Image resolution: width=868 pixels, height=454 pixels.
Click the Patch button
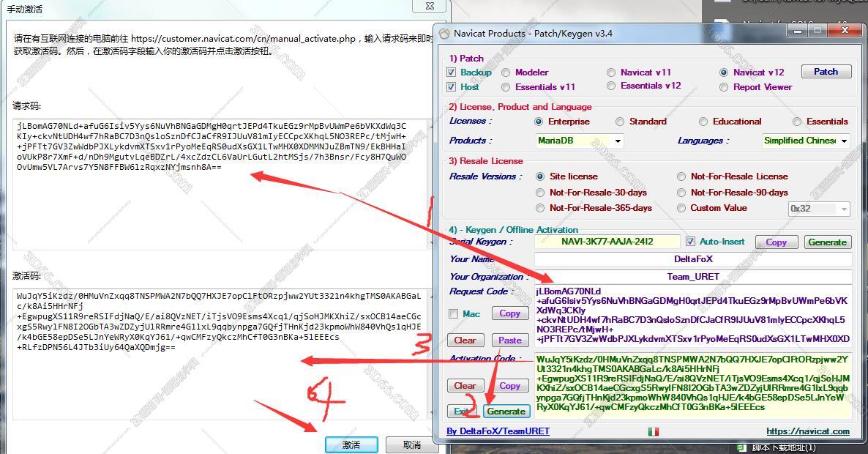coord(826,72)
